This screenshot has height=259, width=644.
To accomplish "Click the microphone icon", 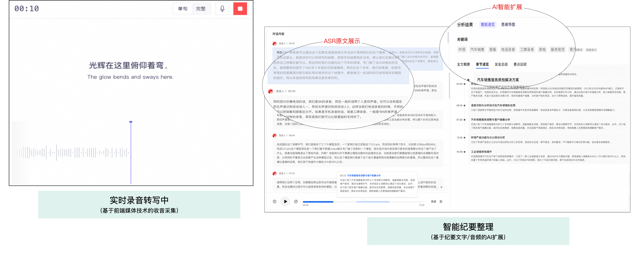I will click(222, 9).
